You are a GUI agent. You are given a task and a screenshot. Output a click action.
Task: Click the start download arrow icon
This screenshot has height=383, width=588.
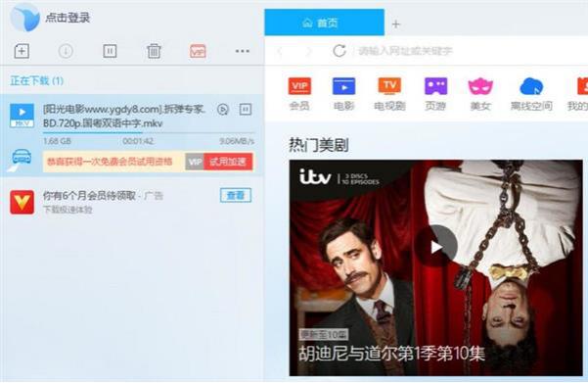(66, 51)
